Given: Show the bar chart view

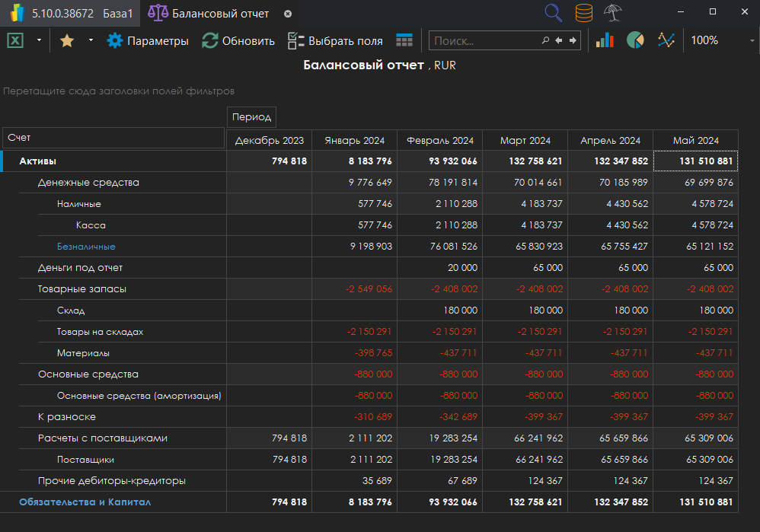Looking at the screenshot, I should click(605, 40).
